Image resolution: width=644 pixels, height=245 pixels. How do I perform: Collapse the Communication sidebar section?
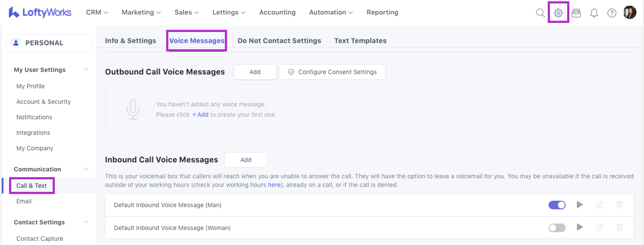pos(86,169)
